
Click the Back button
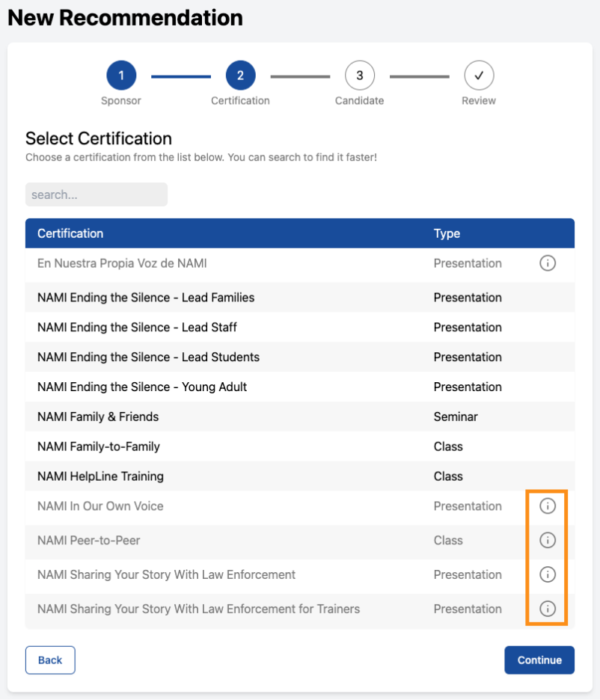click(x=50, y=660)
